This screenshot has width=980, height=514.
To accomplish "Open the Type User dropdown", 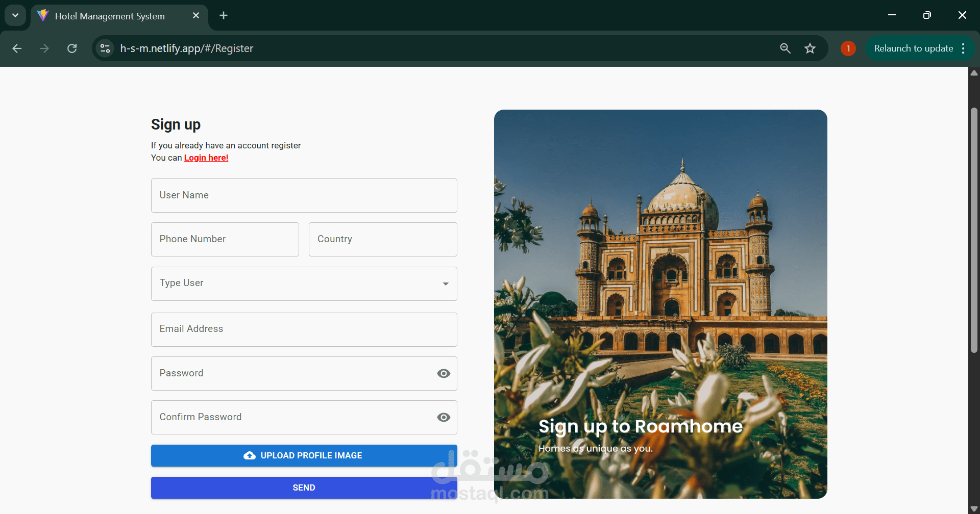I will pos(304,284).
